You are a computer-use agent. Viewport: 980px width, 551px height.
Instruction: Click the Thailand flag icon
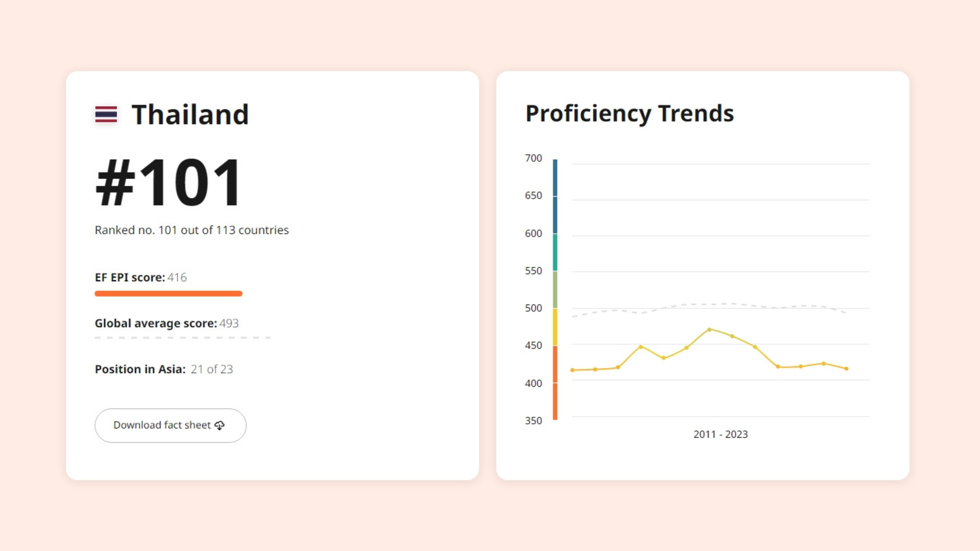tap(106, 114)
